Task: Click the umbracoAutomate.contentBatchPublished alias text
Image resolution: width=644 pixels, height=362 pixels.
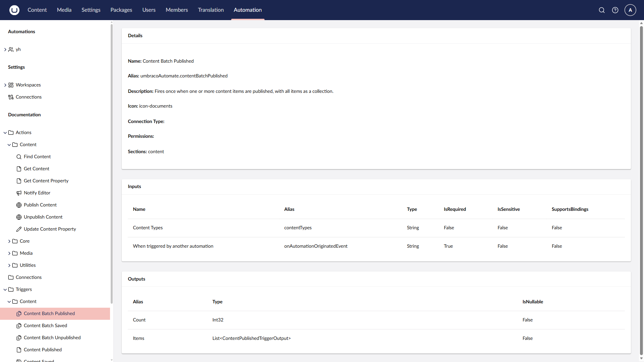Action: 184,76
